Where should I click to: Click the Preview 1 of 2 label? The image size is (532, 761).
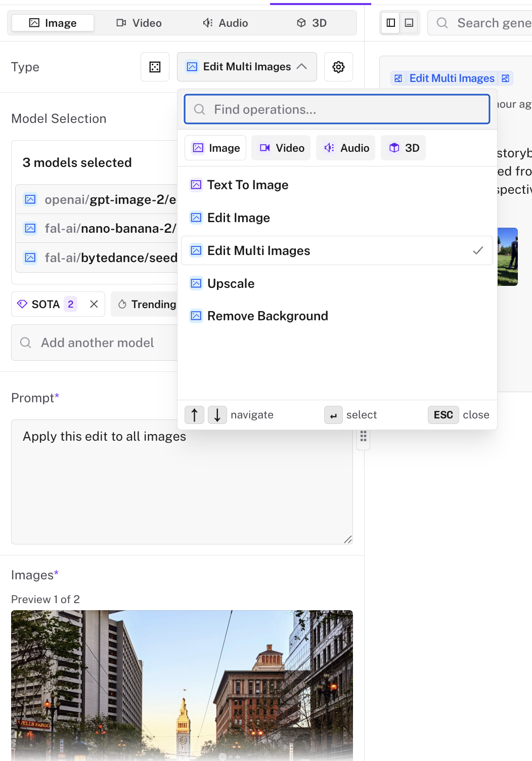(x=46, y=599)
